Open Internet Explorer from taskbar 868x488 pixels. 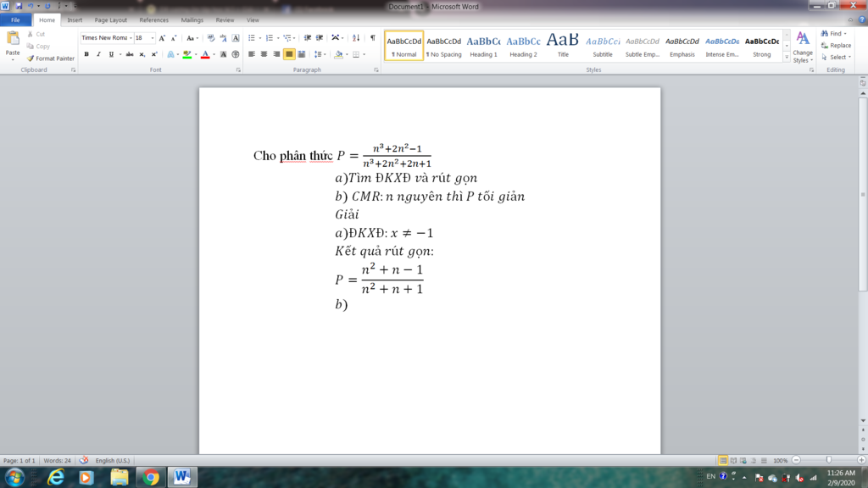click(x=56, y=477)
